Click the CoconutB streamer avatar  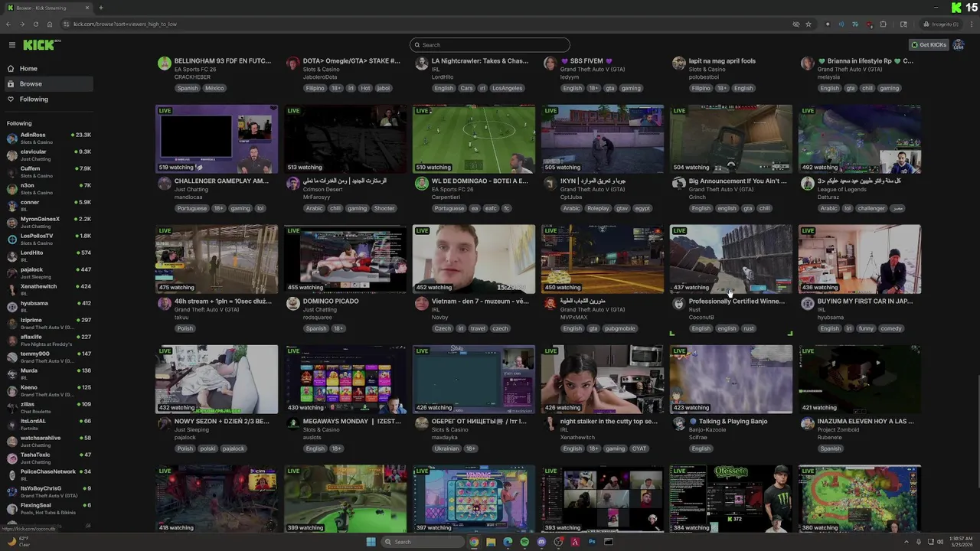click(x=679, y=304)
